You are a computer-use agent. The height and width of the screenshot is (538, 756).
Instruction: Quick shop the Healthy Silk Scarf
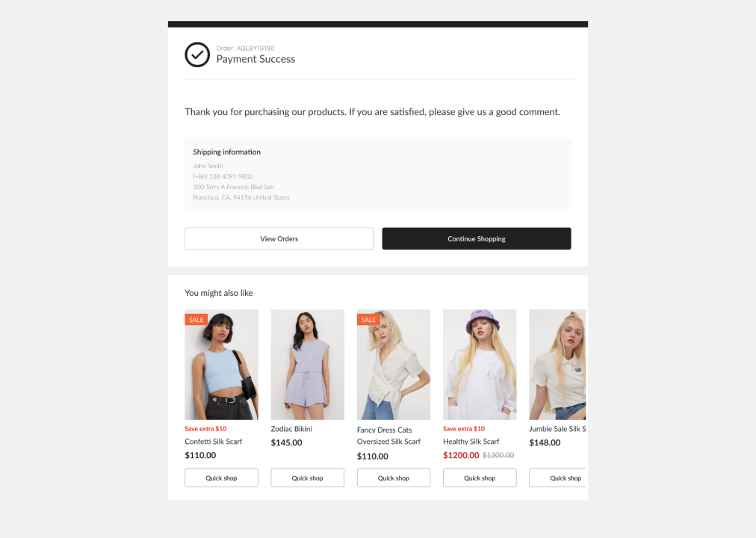[480, 477]
